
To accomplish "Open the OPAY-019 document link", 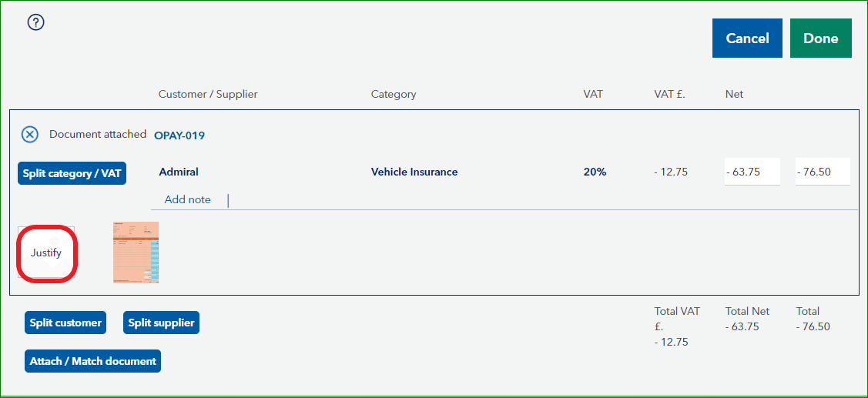I will pyautogui.click(x=179, y=135).
